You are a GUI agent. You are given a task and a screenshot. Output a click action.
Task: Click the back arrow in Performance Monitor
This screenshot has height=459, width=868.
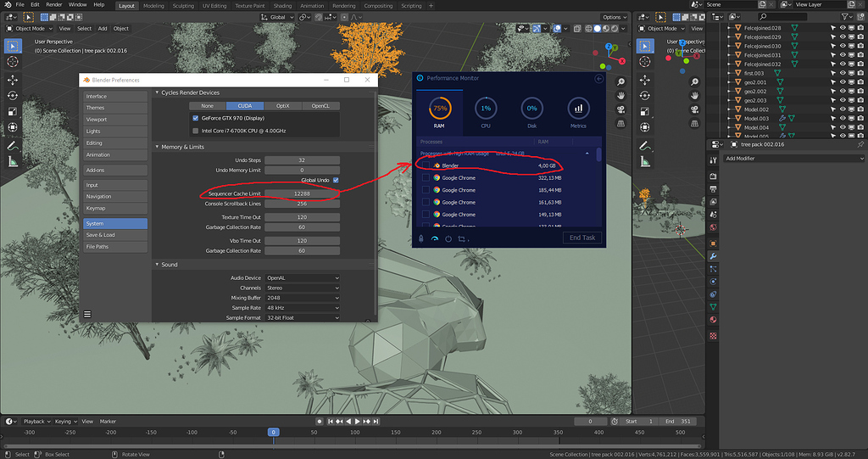tap(599, 79)
